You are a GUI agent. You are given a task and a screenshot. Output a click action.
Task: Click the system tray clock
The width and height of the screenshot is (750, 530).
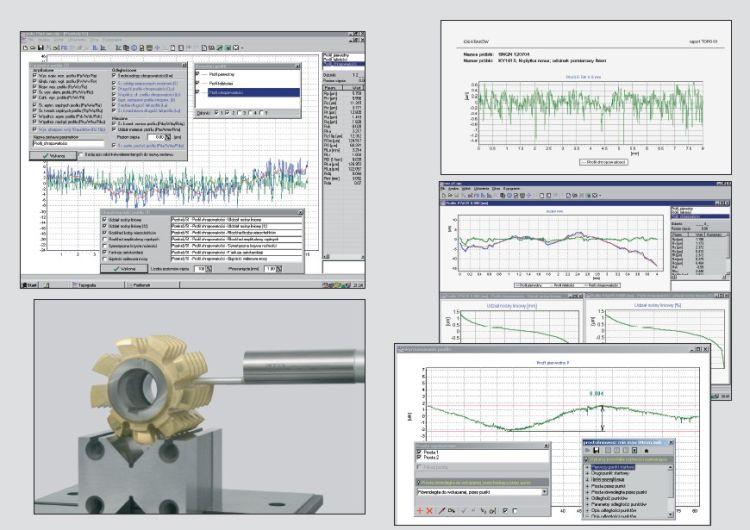(x=360, y=285)
